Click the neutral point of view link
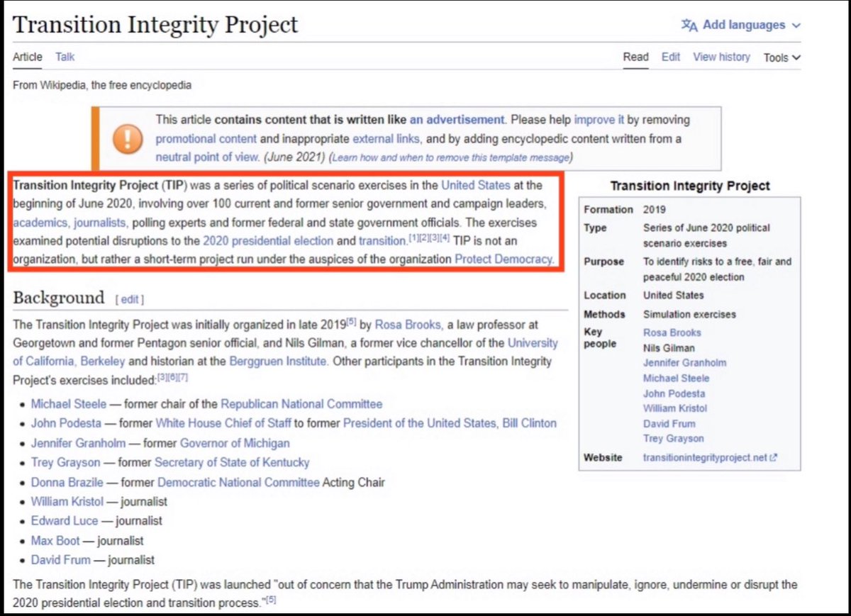851x616 pixels. [x=206, y=157]
